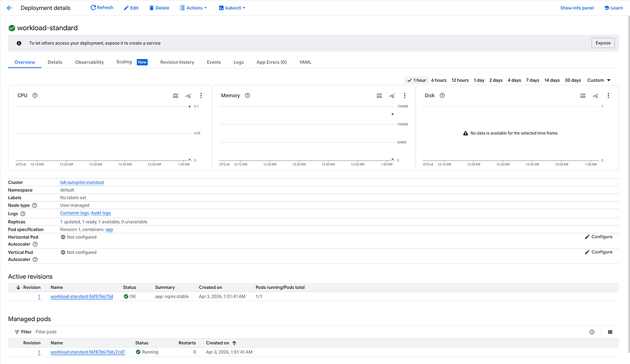This screenshot has height=364, width=630.
Task: Configure the Vertical Pod Autoscaler
Action: point(599,252)
